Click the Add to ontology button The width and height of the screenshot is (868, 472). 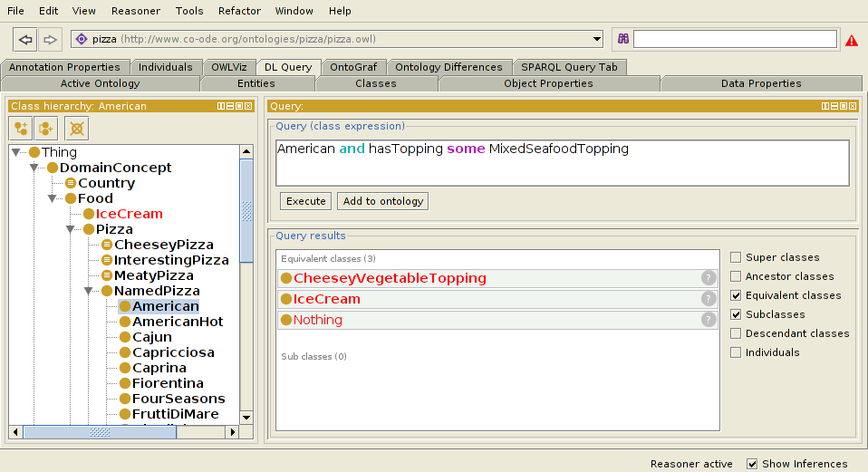tap(382, 201)
